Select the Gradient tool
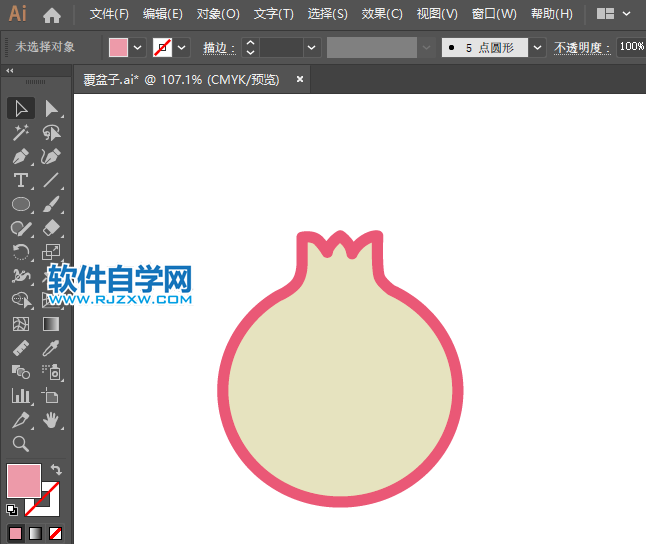The image size is (646, 544). 51,324
